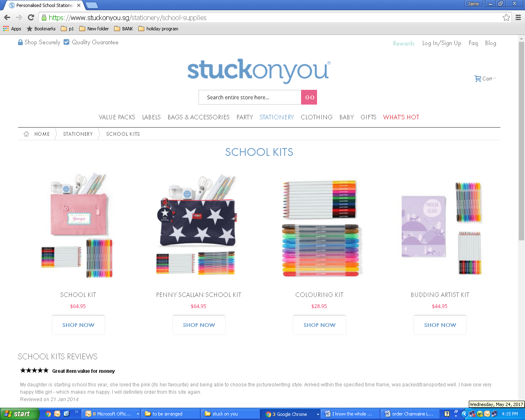Open a new tab button
This screenshot has width=525, height=420.
coord(91,5)
